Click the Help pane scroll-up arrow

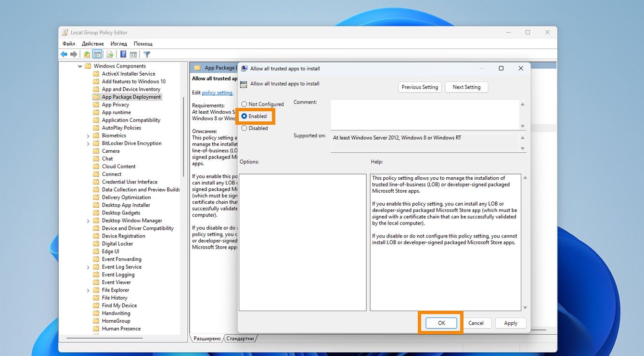tap(525, 178)
